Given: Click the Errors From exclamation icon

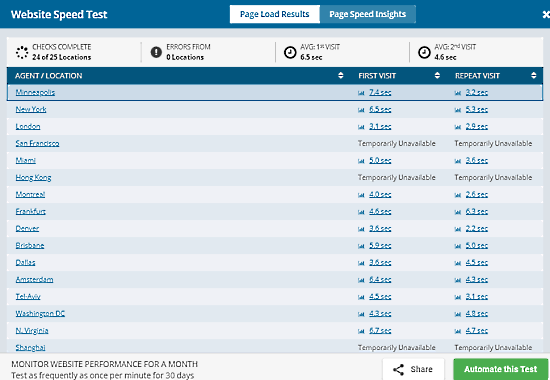Looking at the screenshot, I should click(x=156, y=52).
